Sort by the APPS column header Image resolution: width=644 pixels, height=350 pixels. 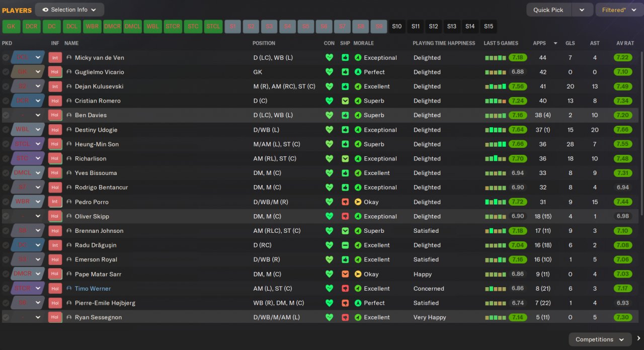[x=539, y=43]
